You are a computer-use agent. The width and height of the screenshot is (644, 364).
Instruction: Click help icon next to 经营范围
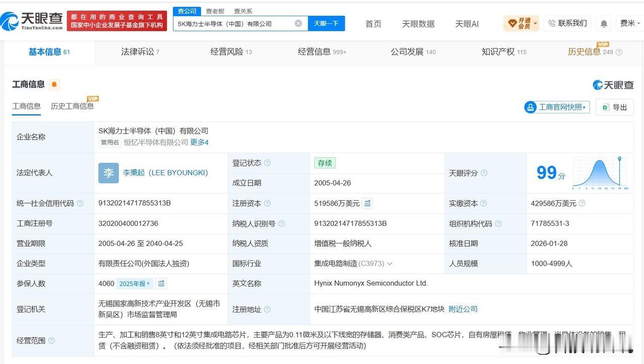pyautogui.click(x=51, y=340)
